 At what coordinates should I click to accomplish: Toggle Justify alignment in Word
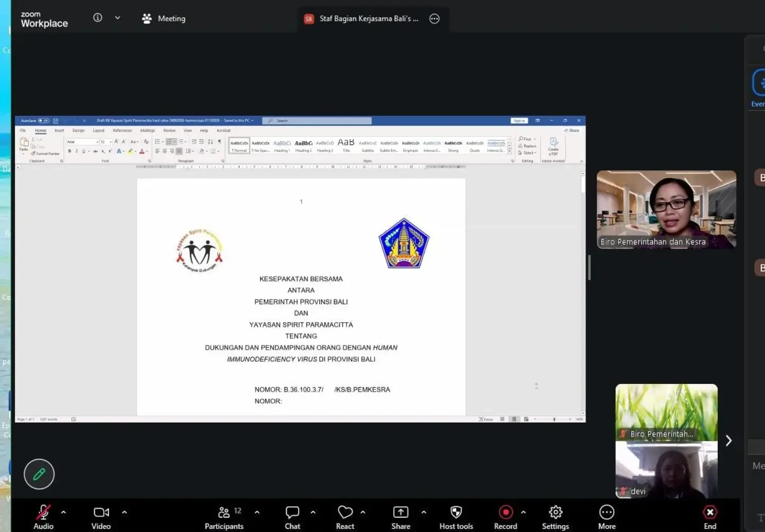(179, 151)
